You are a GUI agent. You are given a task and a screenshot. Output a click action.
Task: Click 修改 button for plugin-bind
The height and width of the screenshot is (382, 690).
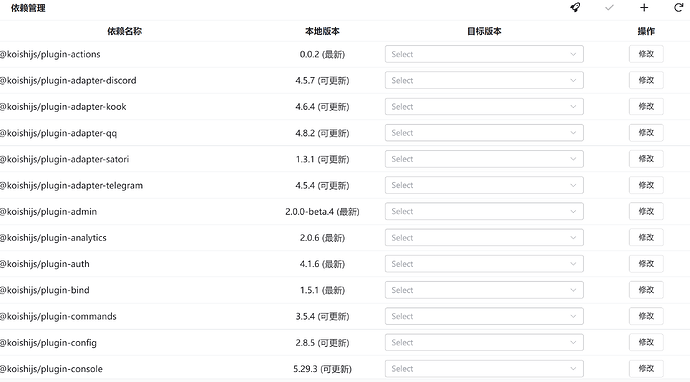coord(646,290)
